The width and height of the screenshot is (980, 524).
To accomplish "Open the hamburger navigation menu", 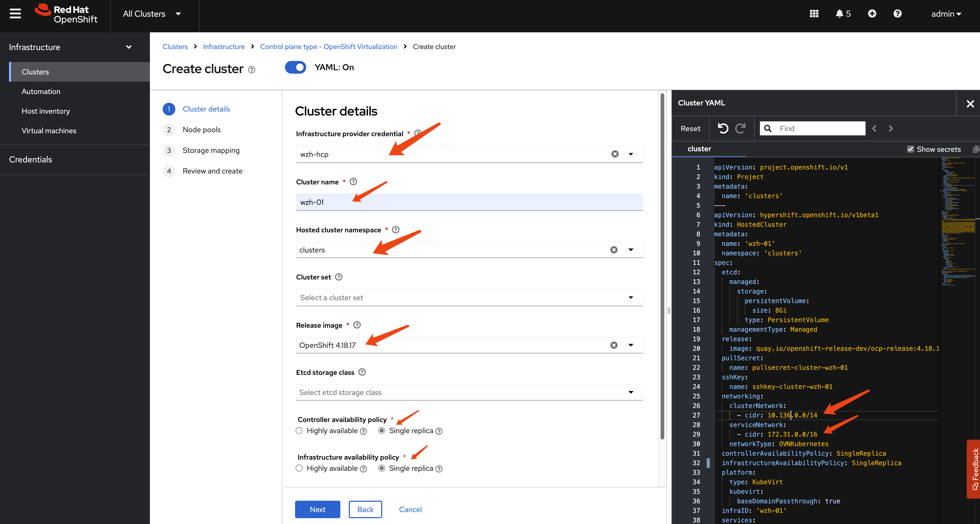I will 15,14.
